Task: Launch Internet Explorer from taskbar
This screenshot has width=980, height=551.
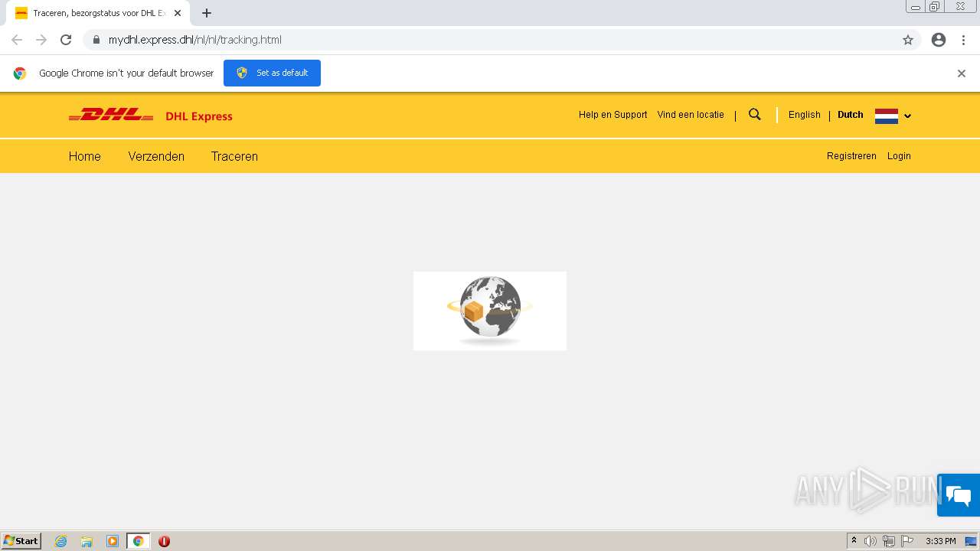Action: point(61,541)
